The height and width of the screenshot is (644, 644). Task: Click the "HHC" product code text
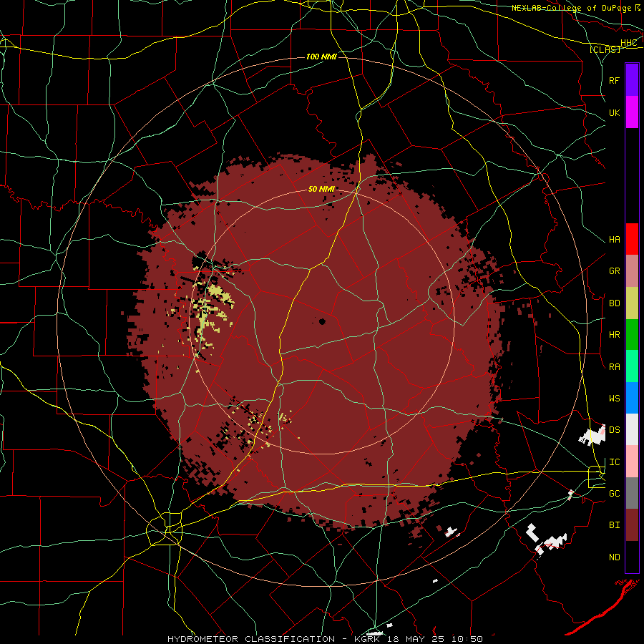point(629,43)
